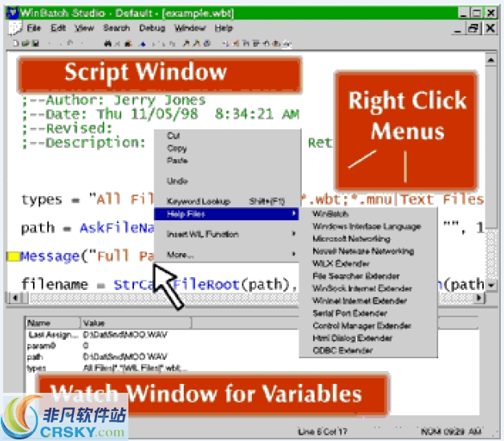Expand the Help Files submenu arrow
The width and height of the screenshot is (504, 441).
click(294, 214)
